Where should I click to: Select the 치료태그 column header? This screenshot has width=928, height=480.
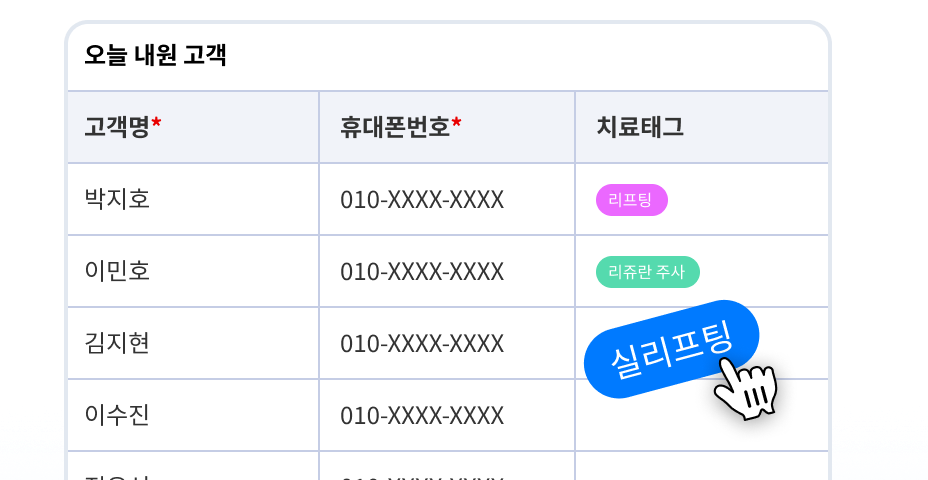pos(701,127)
